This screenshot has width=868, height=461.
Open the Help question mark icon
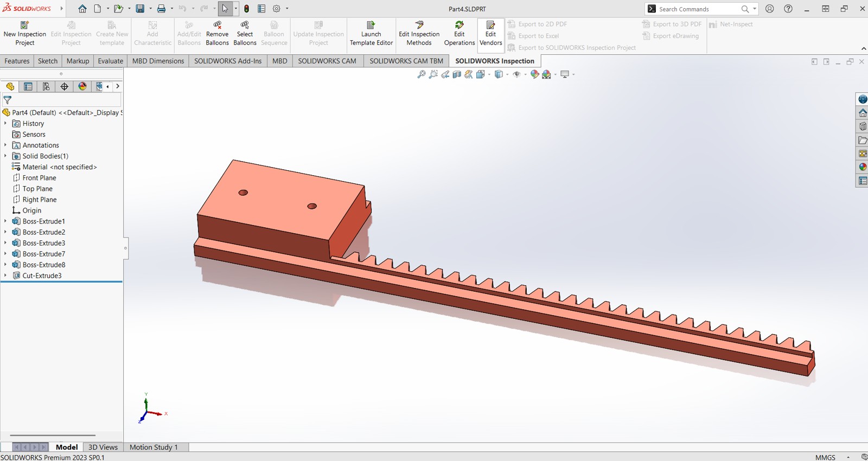point(788,9)
